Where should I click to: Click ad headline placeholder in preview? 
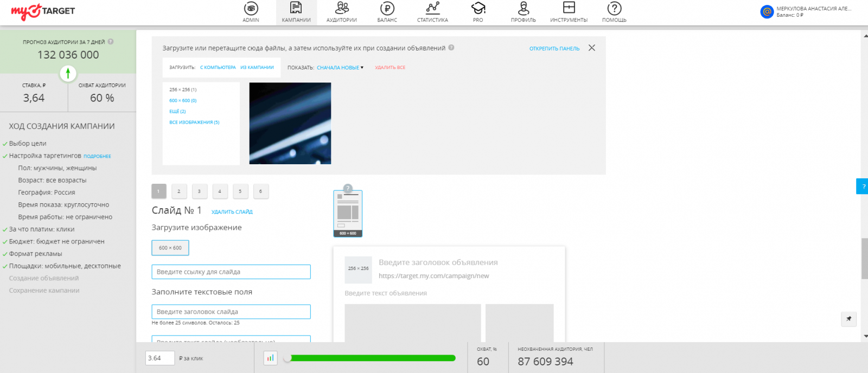(438, 262)
